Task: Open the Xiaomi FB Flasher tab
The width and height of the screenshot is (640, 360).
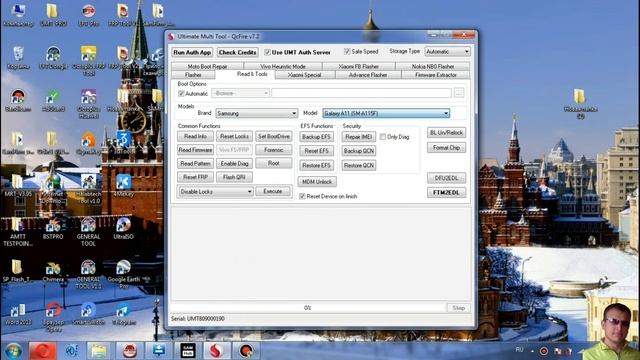Action: coord(359,66)
